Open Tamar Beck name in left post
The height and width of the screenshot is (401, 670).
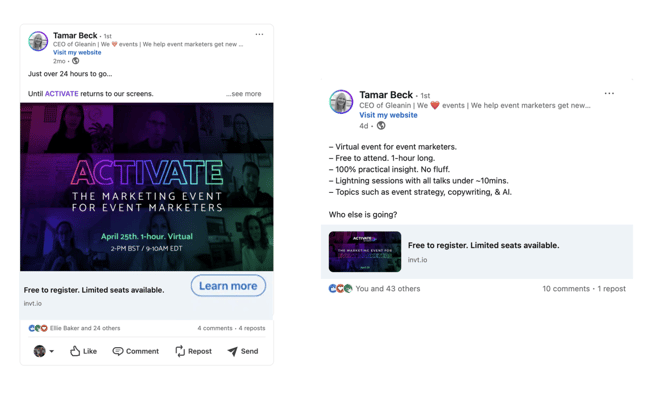(75, 35)
